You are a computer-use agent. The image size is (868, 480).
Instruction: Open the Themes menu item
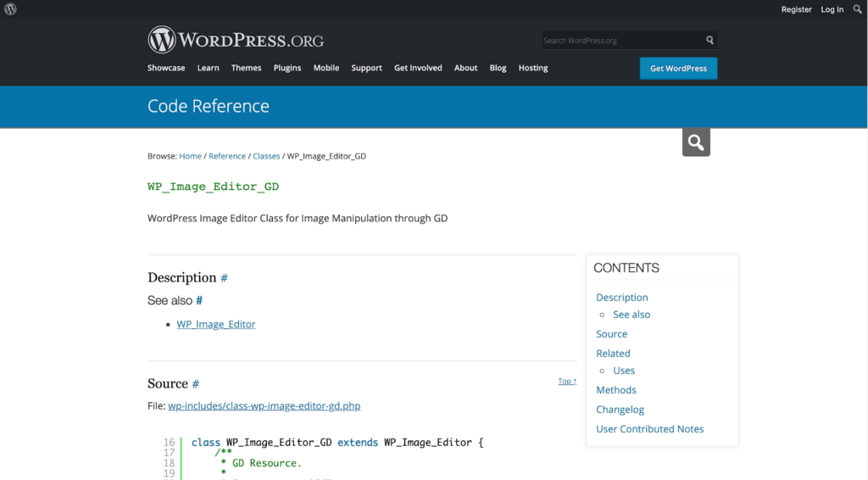pos(247,68)
